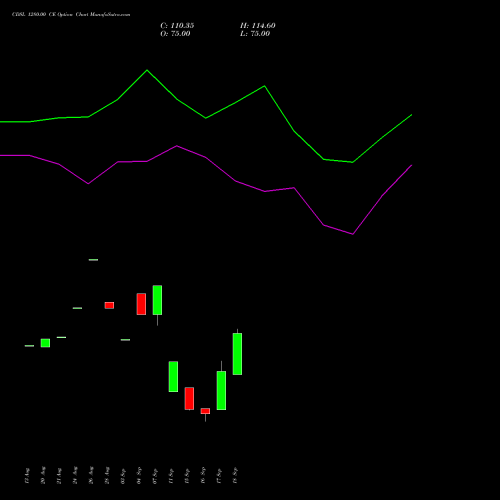Screen dimensions: 500x500
Task: Click the low price L: 75.00
Action: (x=255, y=34)
